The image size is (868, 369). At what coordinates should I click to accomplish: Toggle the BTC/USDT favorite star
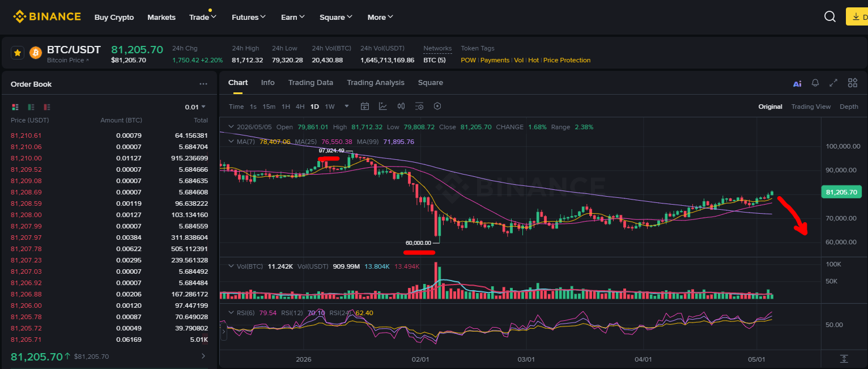(x=18, y=53)
